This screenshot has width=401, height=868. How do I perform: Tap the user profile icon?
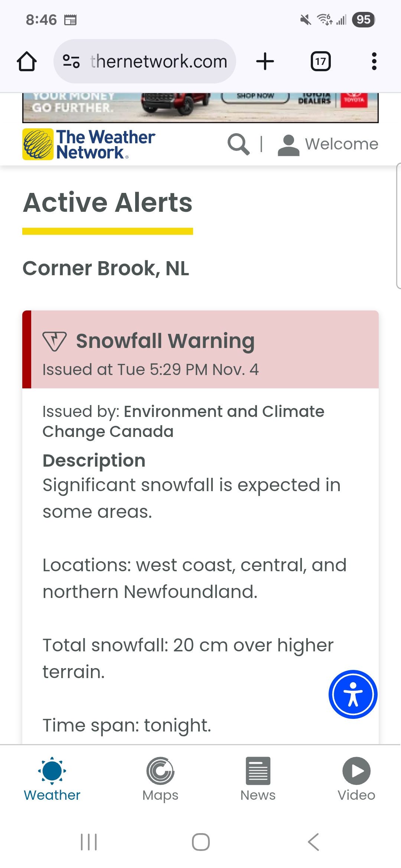click(x=288, y=145)
